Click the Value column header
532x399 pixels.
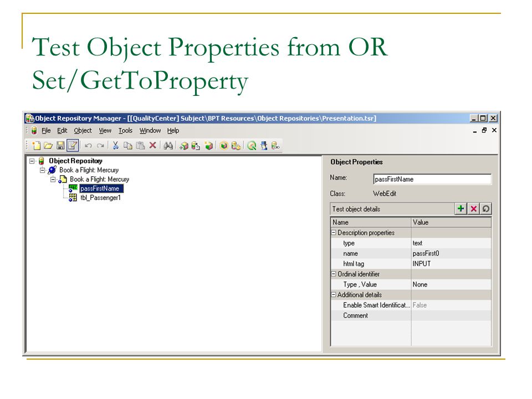(451, 222)
